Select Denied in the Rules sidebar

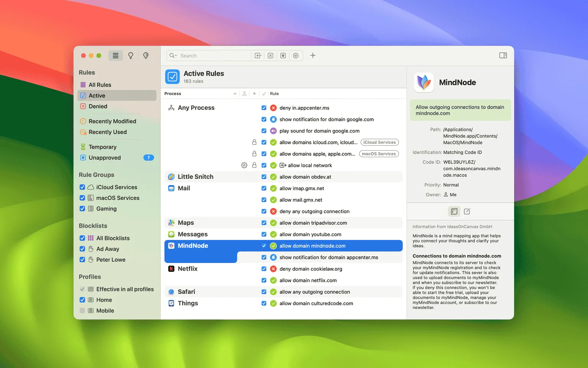click(98, 106)
